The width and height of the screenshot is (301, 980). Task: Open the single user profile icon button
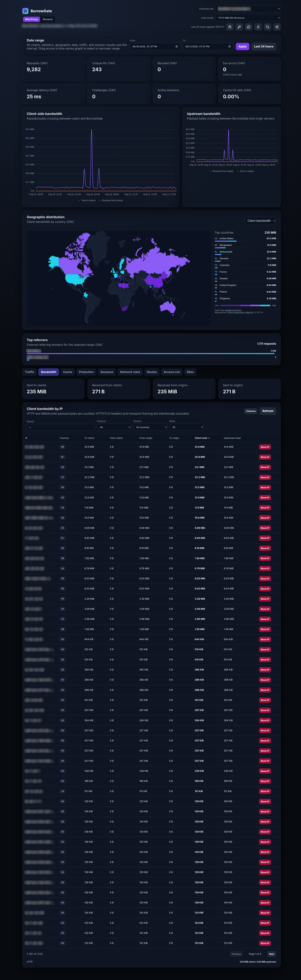[258, 27]
